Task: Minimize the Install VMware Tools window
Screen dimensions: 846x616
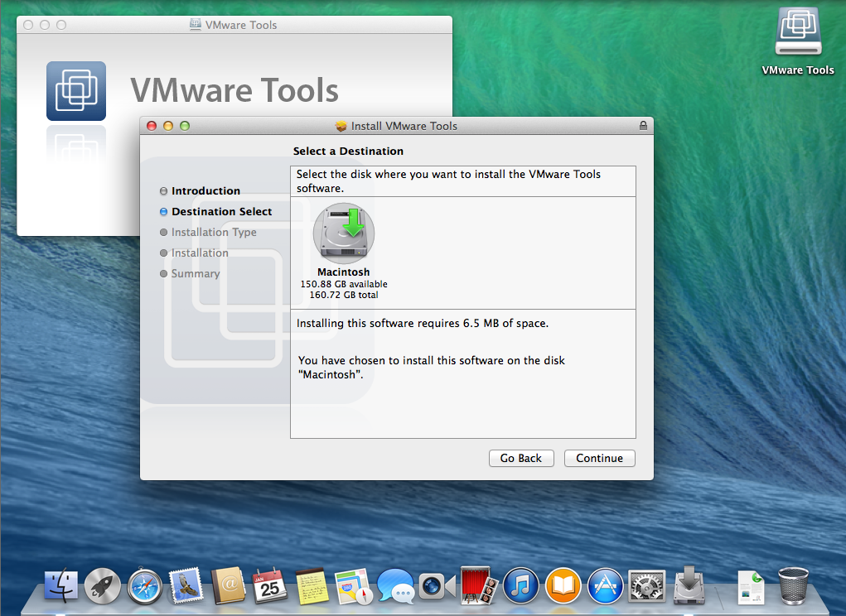Action: pos(168,126)
